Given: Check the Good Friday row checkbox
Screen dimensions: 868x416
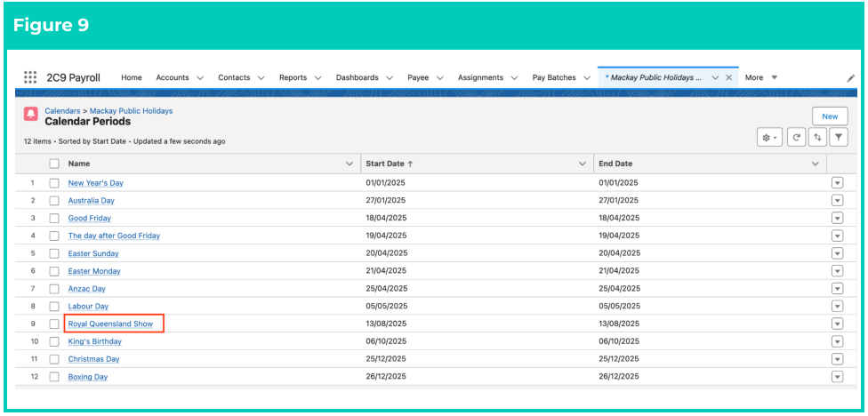Looking at the screenshot, I should click(x=53, y=218).
